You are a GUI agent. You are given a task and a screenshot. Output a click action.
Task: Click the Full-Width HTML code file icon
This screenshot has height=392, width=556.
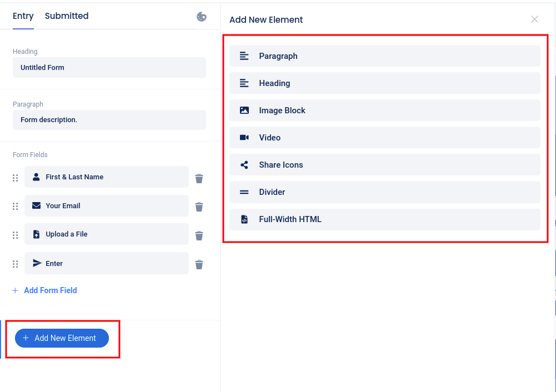point(244,219)
